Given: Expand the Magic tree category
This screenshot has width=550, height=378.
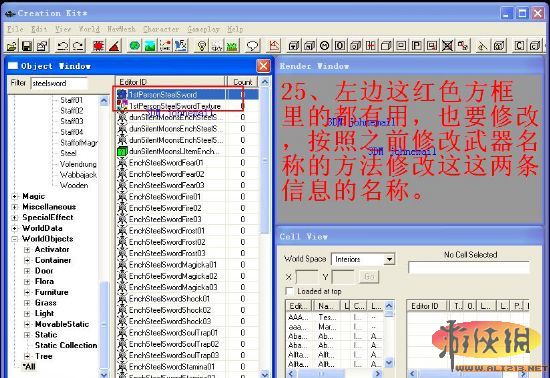Looking at the screenshot, I should [x=15, y=196].
